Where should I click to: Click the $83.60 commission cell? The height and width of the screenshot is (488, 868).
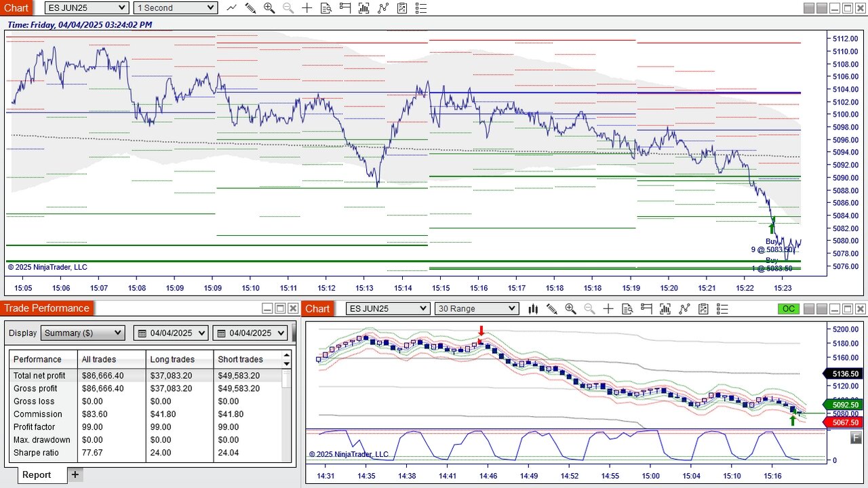click(x=96, y=414)
